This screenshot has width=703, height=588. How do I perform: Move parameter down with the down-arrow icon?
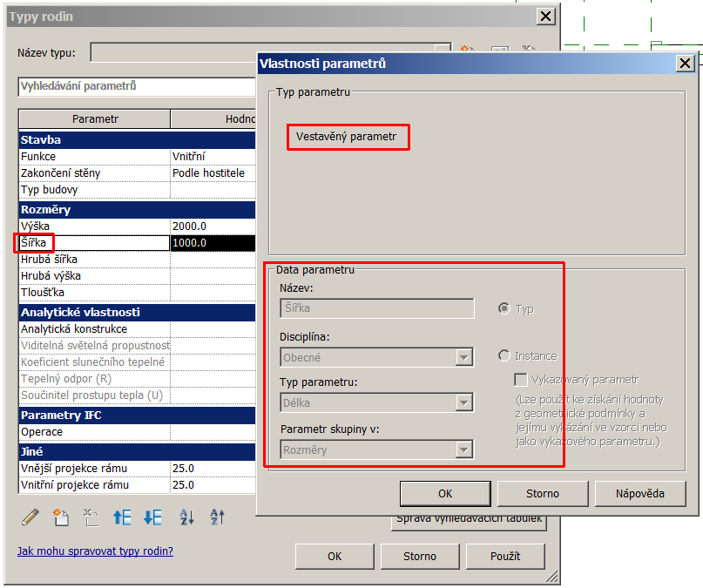pos(152,517)
